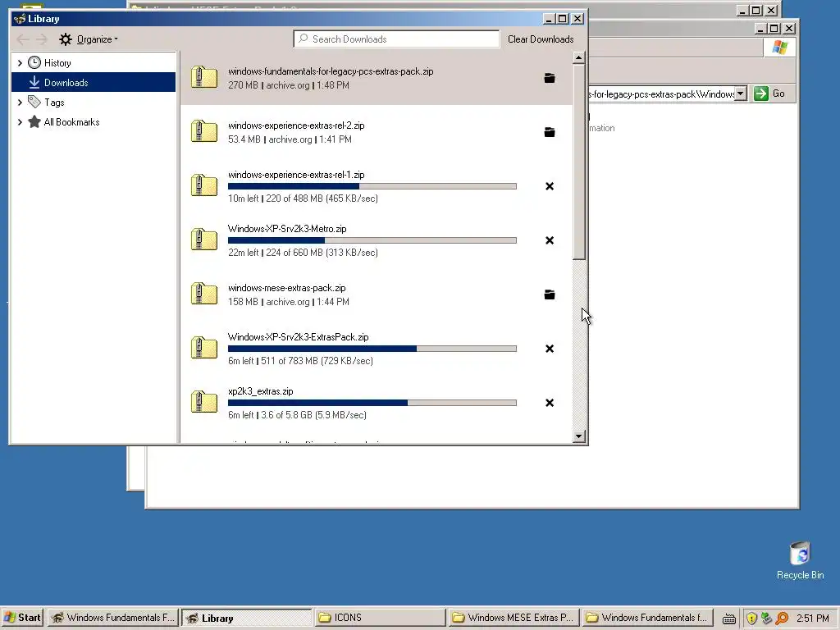Viewport: 840px width, 630px height.
Task: Switch to the ICONS folder taskbar button
Action: 380,618
